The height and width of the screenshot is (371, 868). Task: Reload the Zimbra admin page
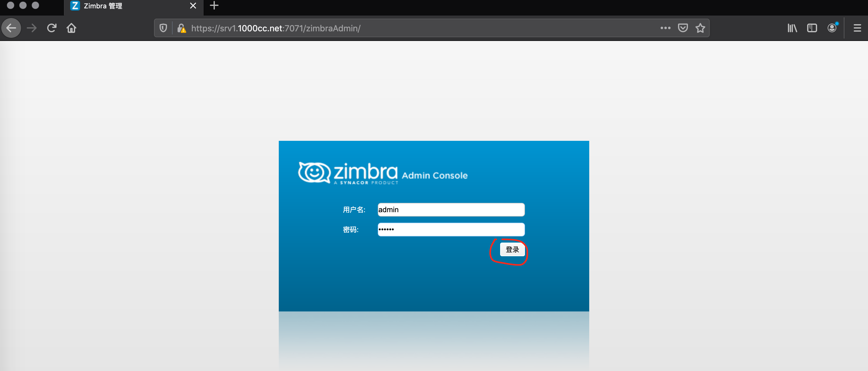click(52, 28)
